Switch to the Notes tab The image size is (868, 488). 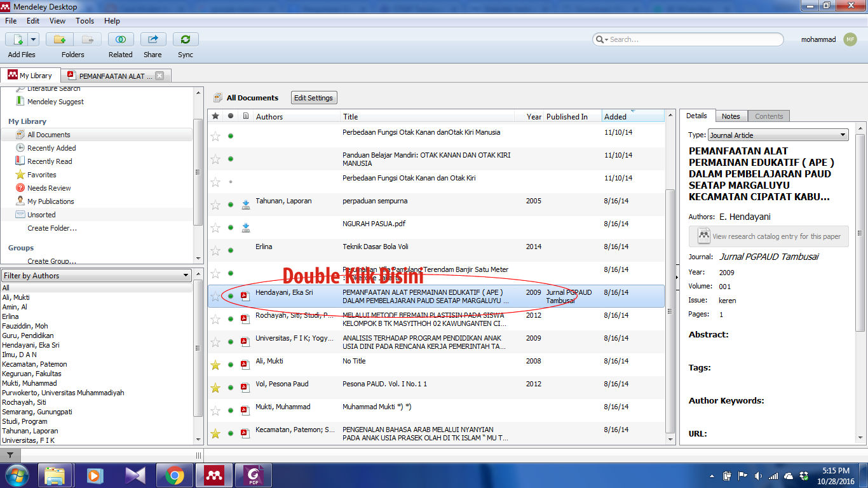(x=731, y=116)
